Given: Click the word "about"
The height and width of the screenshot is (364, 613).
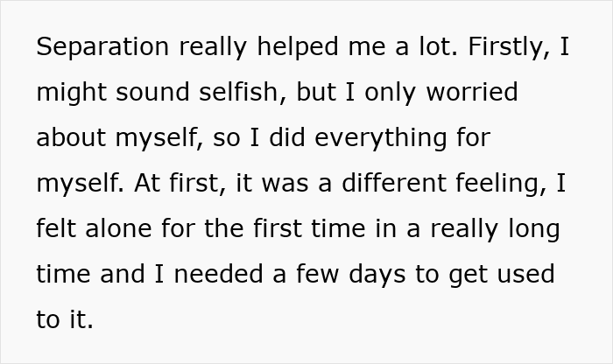Looking at the screenshot, I should pos(72,137).
